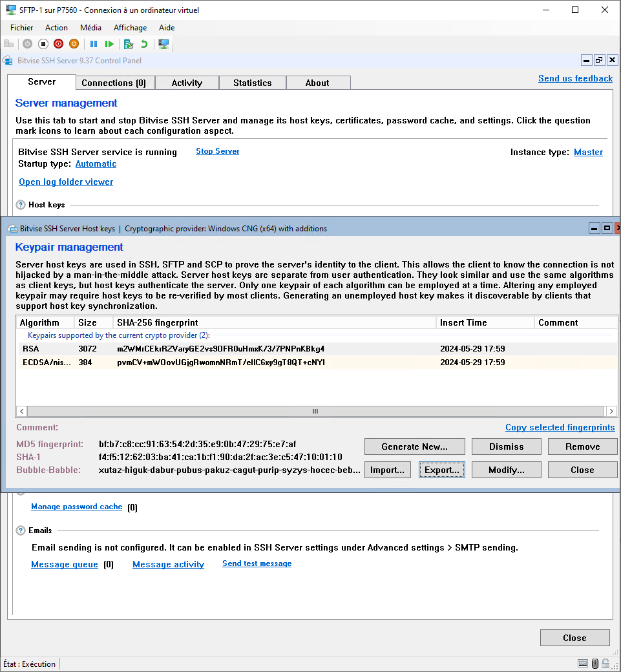Open Manage password cache link
The width and height of the screenshot is (621, 672).
point(77,507)
